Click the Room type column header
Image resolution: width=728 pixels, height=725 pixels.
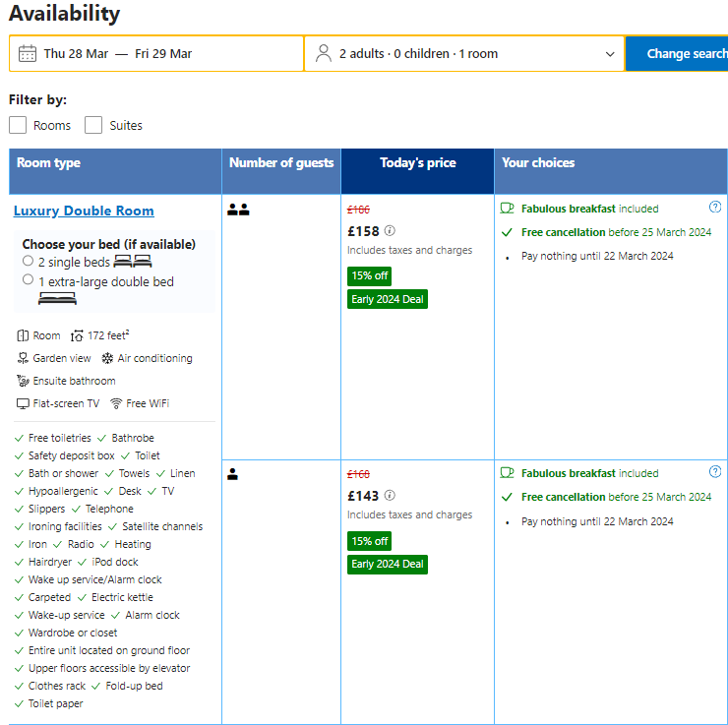pyautogui.click(x=115, y=171)
